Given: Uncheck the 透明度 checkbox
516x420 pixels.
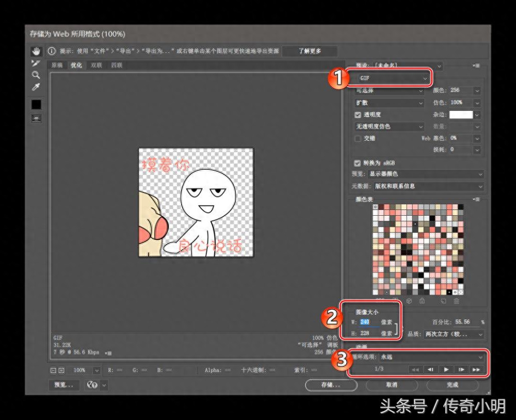Looking at the screenshot, I should [358, 115].
